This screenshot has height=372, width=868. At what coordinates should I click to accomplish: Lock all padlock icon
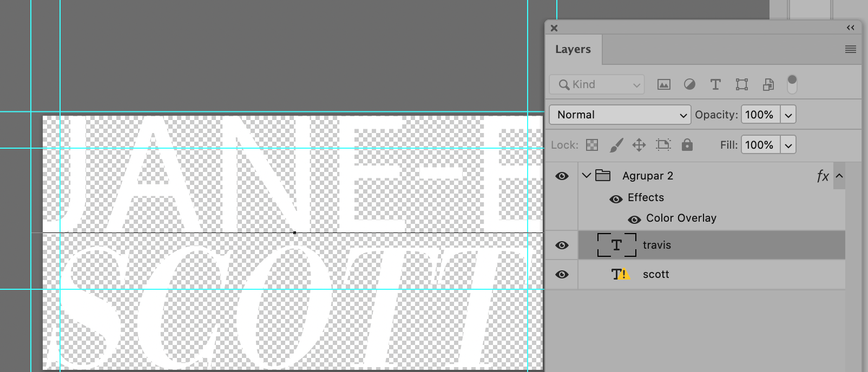pyautogui.click(x=687, y=144)
